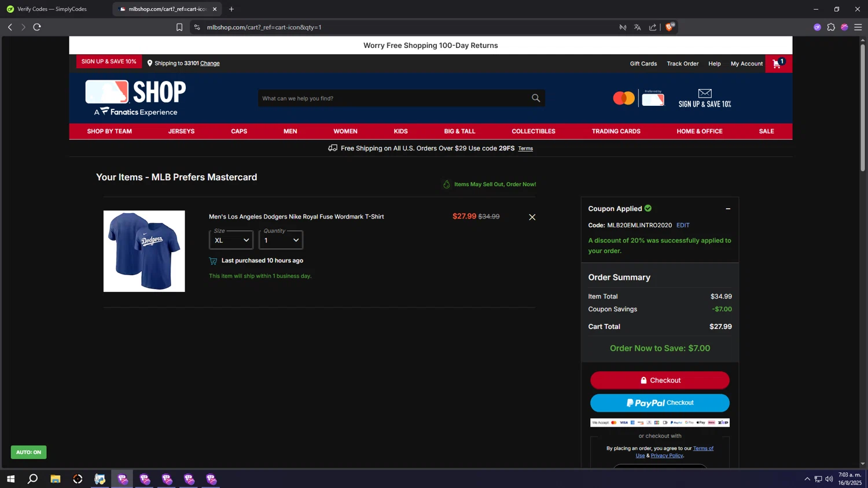The image size is (868, 488).
Task: Open a new browser tab
Action: pos(231,9)
